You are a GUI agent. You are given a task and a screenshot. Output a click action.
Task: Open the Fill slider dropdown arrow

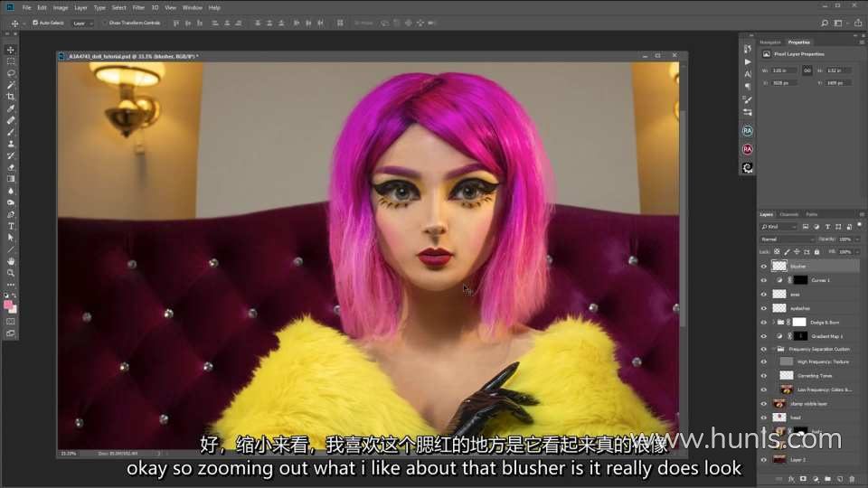pos(857,252)
